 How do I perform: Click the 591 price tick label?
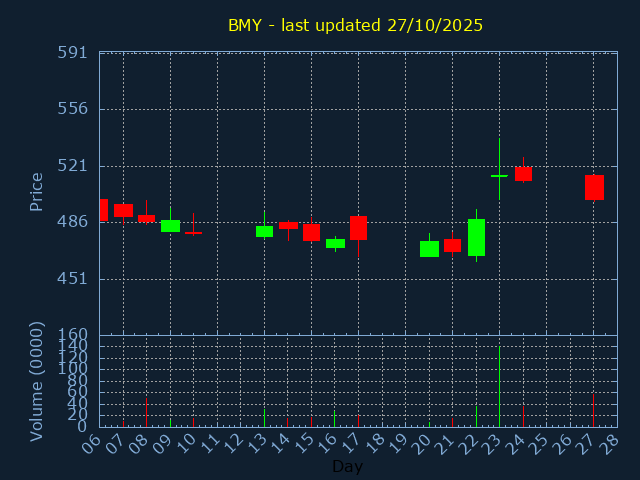72,52
